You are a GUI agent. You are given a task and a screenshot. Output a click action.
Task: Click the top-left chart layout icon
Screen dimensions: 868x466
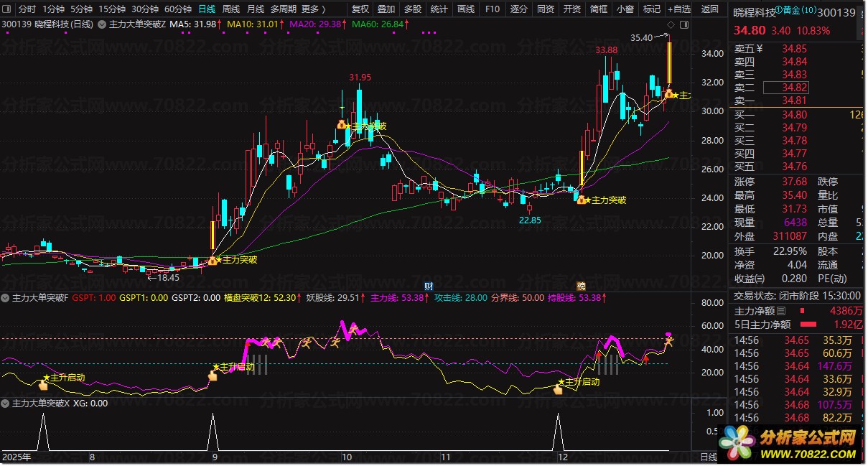pos(7,9)
